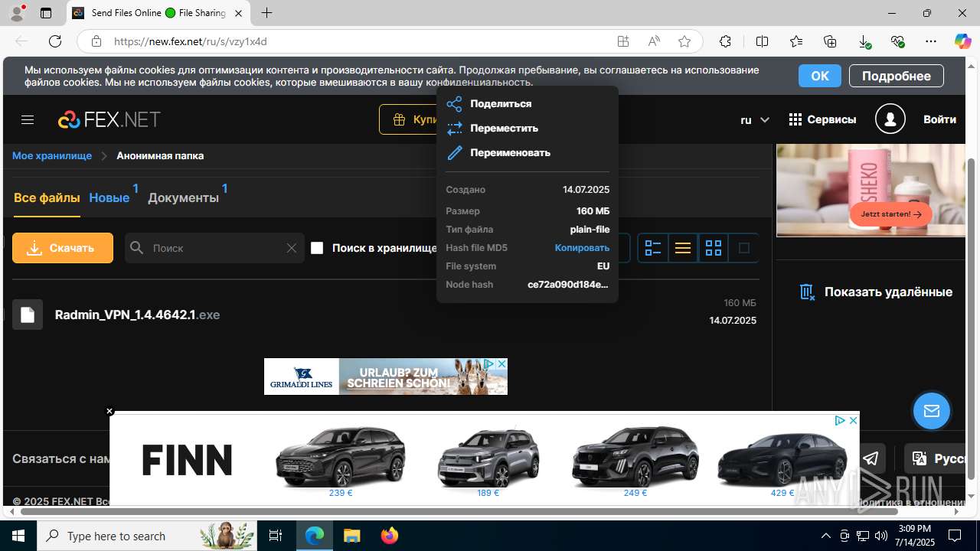Image resolution: width=980 pixels, height=551 pixels.
Task: Switch to detailed list view icon
Action: [x=653, y=248]
